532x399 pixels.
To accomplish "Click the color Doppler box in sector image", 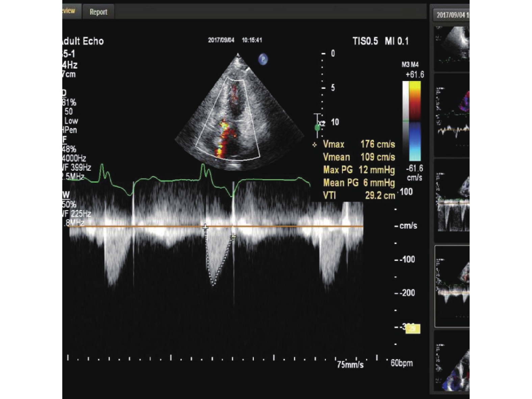I will (228, 119).
